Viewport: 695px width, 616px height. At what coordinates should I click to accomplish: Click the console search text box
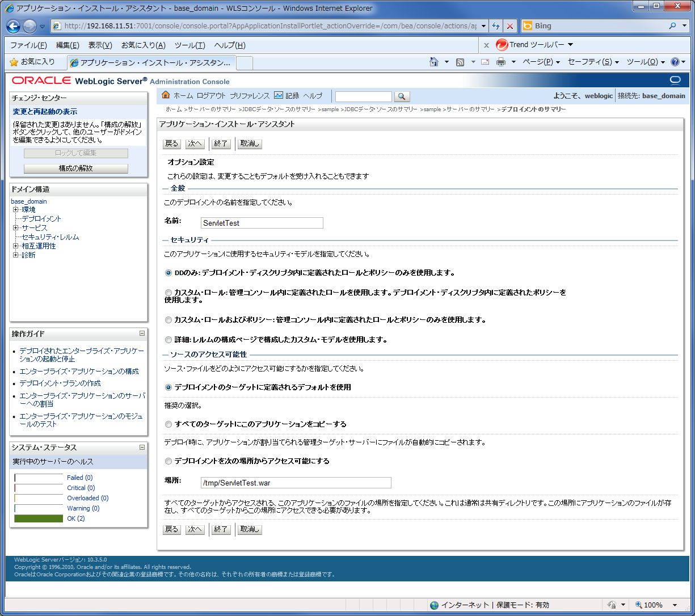tap(364, 97)
